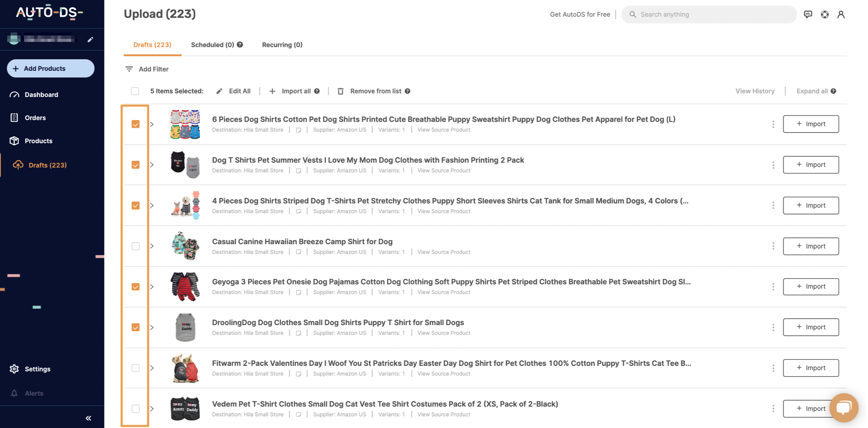The image size is (868, 428).
Task: Open the Fitwarm 2-Pack dog shirt thumbnail
Action: 185,368
